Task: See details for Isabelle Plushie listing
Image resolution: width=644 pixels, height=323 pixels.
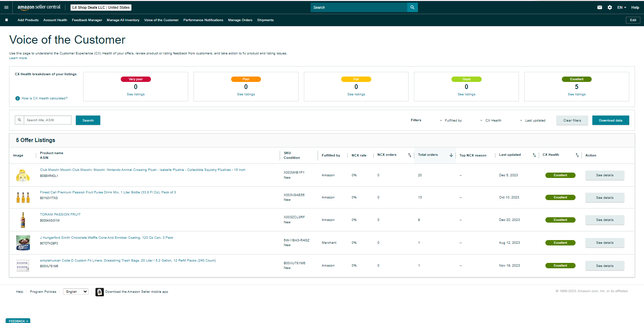Action: [605, 175]
